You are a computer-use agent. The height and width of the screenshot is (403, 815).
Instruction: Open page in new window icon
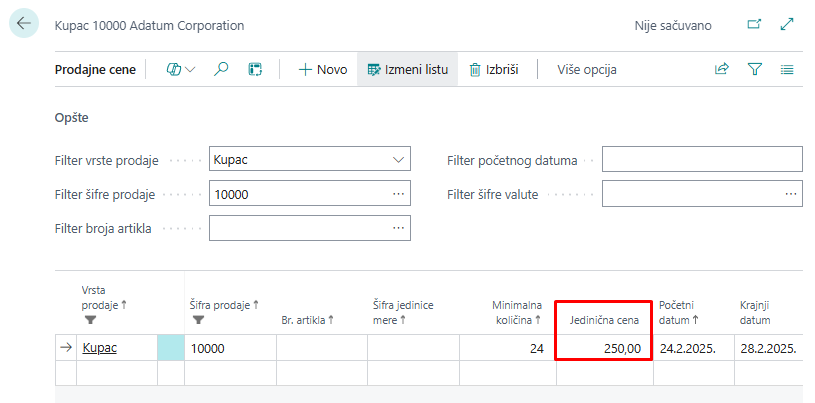point(754,25)
